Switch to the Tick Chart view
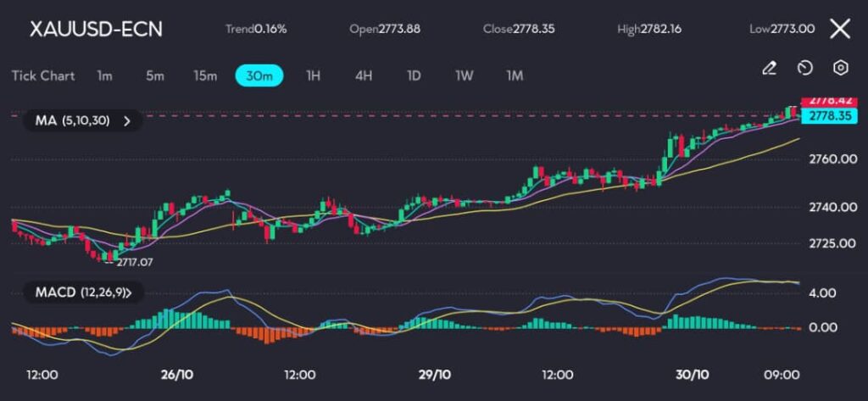 tap(43, 75)
